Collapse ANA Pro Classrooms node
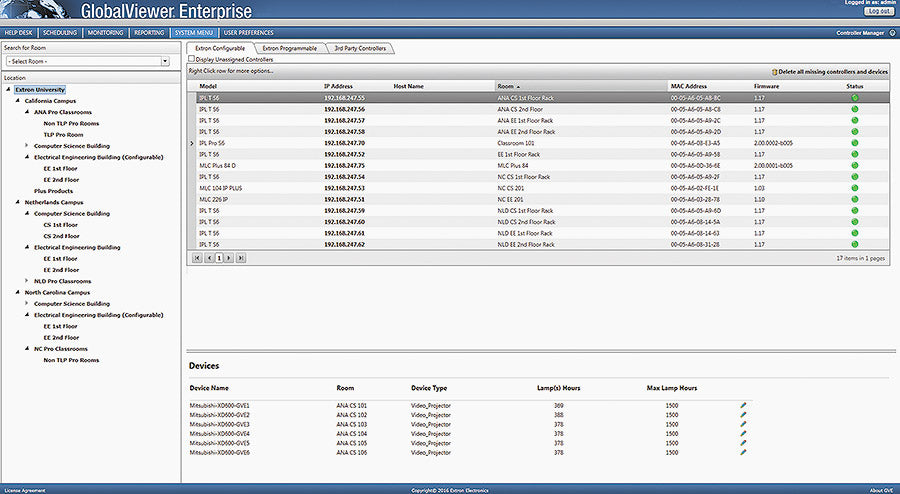The image size is (900, 494). pyautogui.click(x=27, y=112)
